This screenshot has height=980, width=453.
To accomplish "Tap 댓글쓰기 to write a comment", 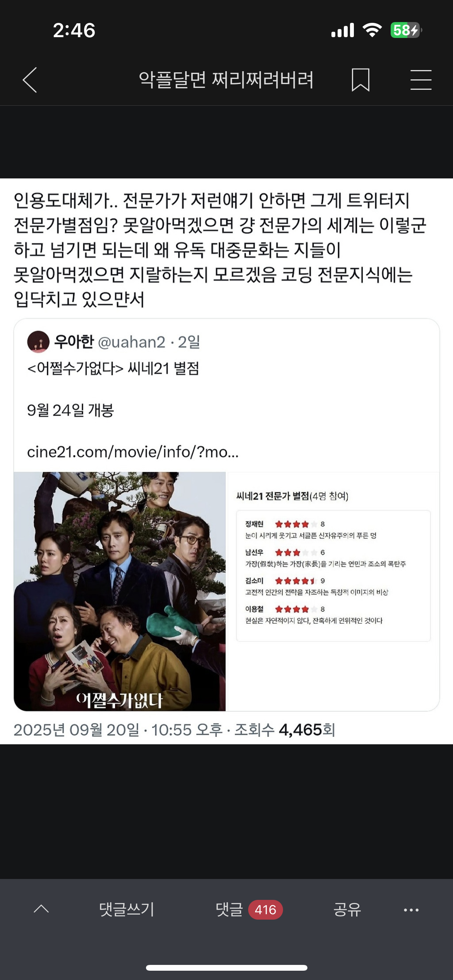I will (127, 910).
